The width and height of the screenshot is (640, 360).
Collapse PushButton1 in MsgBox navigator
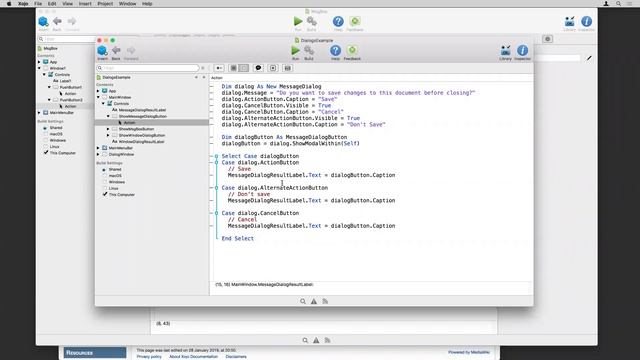point(49,87)
